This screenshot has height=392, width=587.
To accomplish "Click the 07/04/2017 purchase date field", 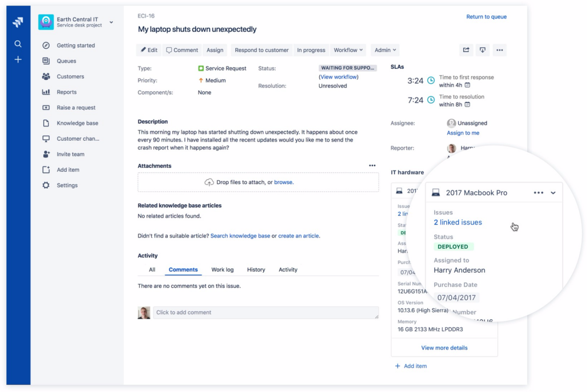I will point(456,298).
